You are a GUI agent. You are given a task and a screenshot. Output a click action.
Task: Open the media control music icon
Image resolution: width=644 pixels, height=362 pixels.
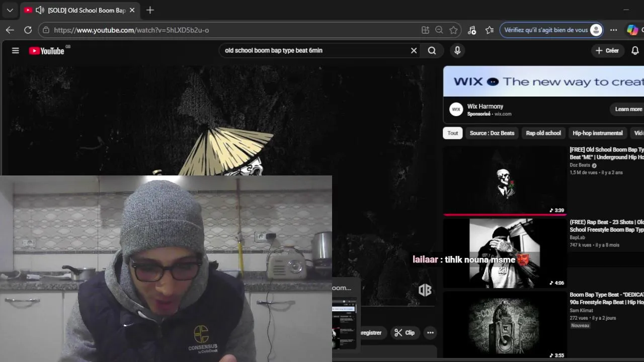pos(472,30)
